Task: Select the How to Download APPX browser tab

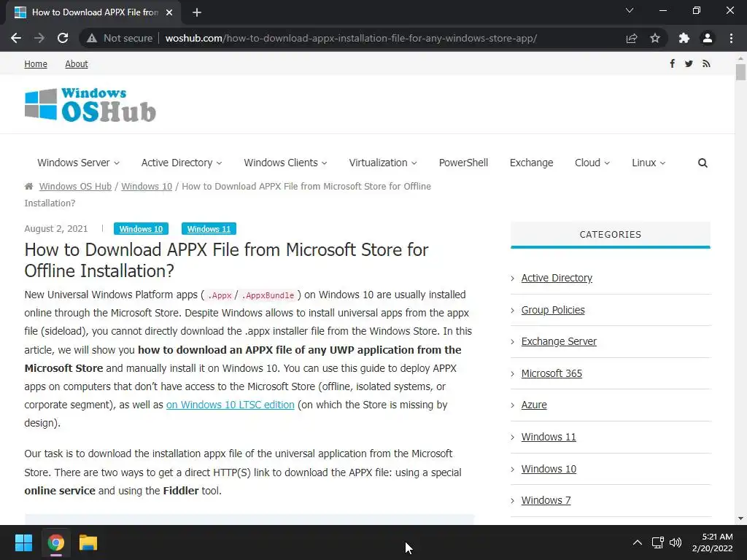Action: [93, 12]
